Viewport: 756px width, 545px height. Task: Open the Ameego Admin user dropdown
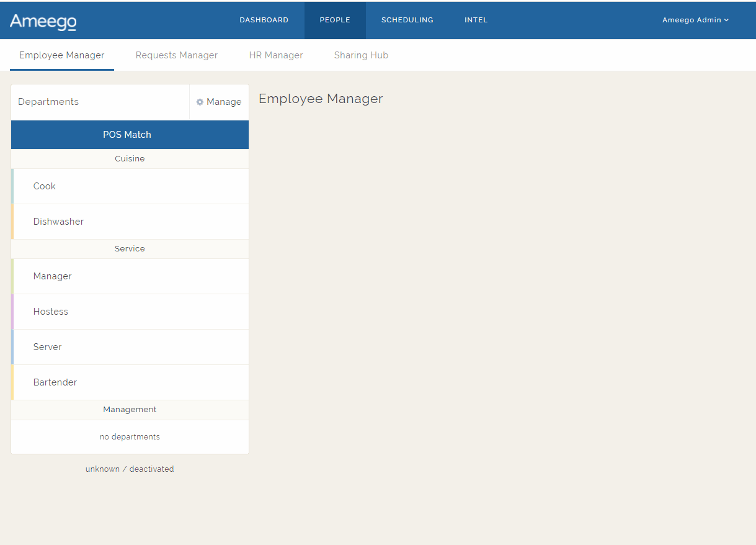(695, 20)
